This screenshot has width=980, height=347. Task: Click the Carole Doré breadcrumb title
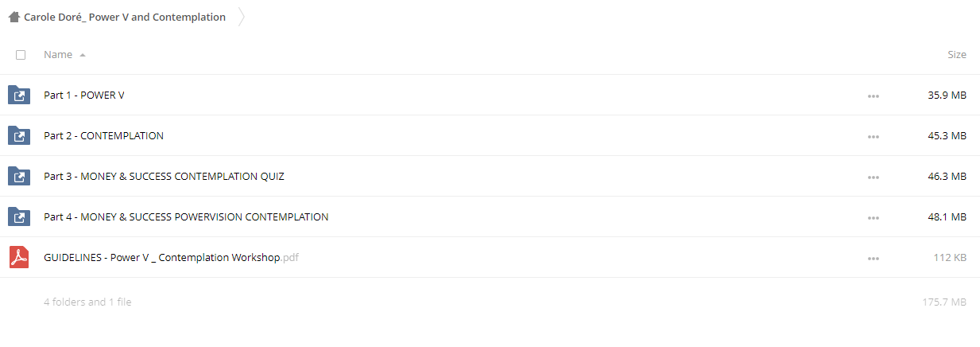coord(125,17)
